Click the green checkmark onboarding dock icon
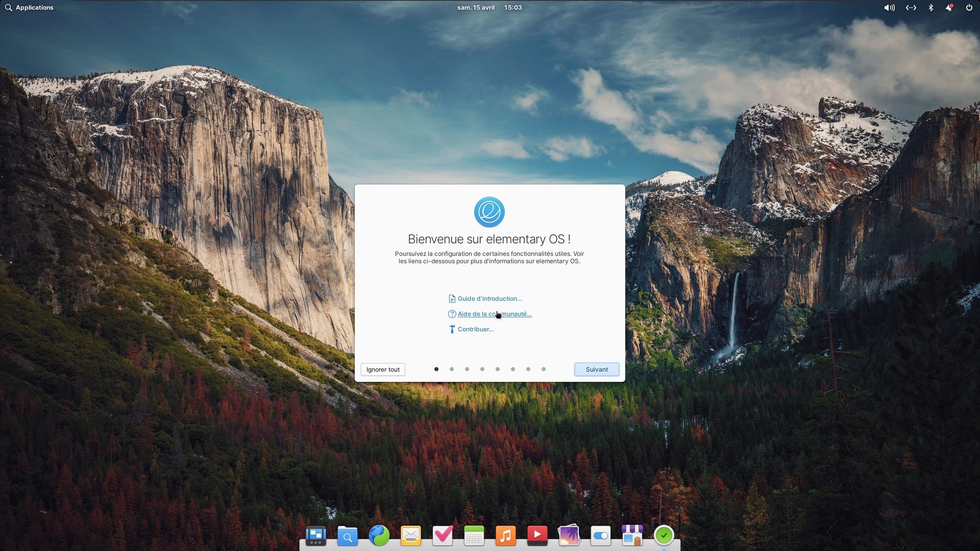Image resolution: width=980 pixels, height=551 pixels. click(x=664, y=535)
